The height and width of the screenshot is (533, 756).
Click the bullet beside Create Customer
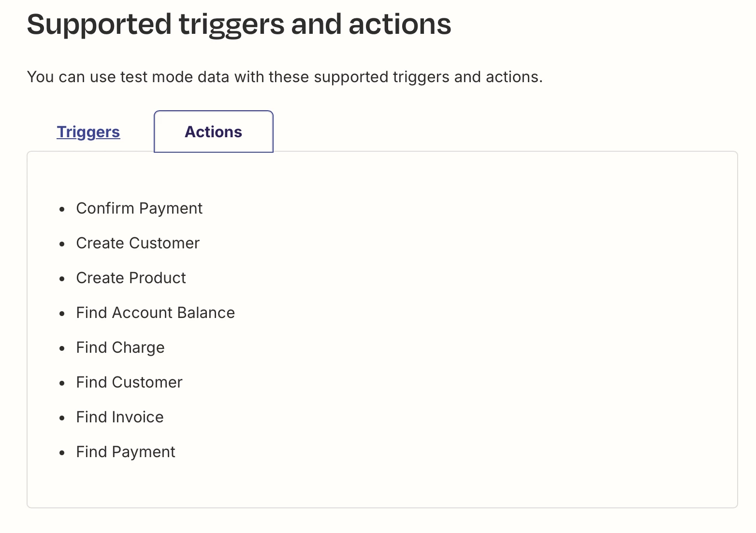click(62, 245)
